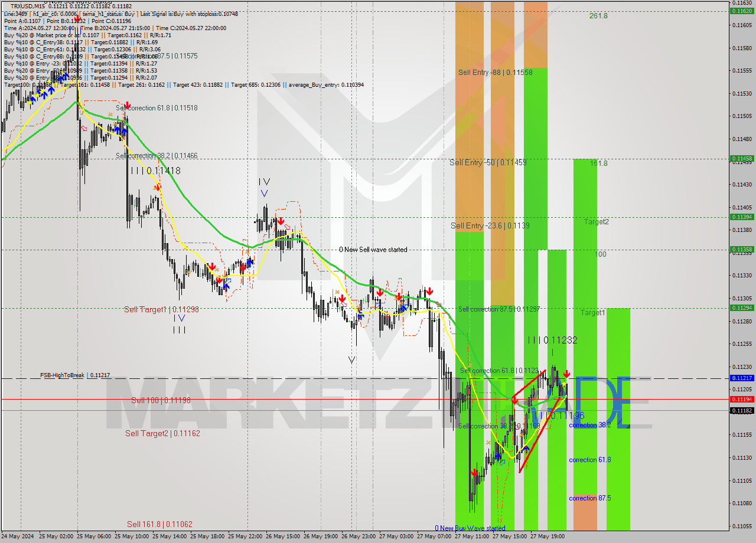Select the blue 'correction 87.5' label
The image size is (756, 543).
(589, 498)
